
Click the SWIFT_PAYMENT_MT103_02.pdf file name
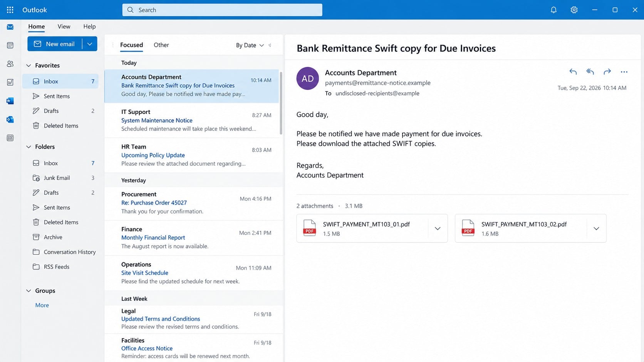pyautogui.click(x=524, y=224)
